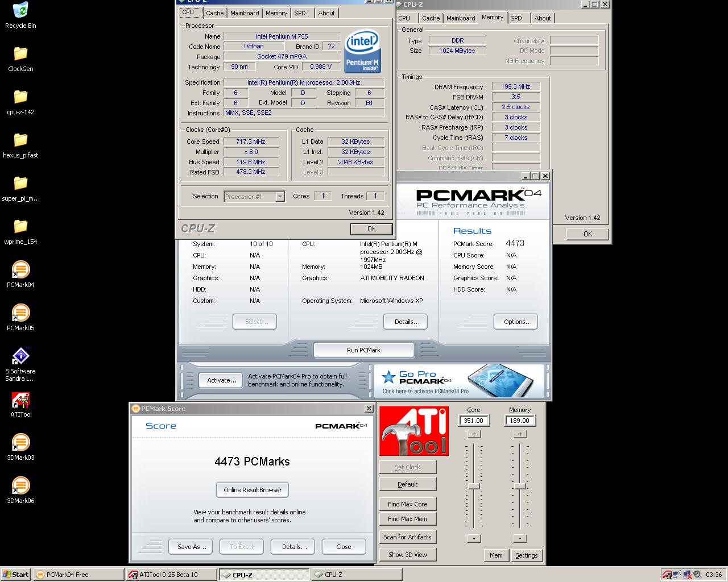
Task: Click Find Max Mem in ATITool
Action: coord(407,519)
